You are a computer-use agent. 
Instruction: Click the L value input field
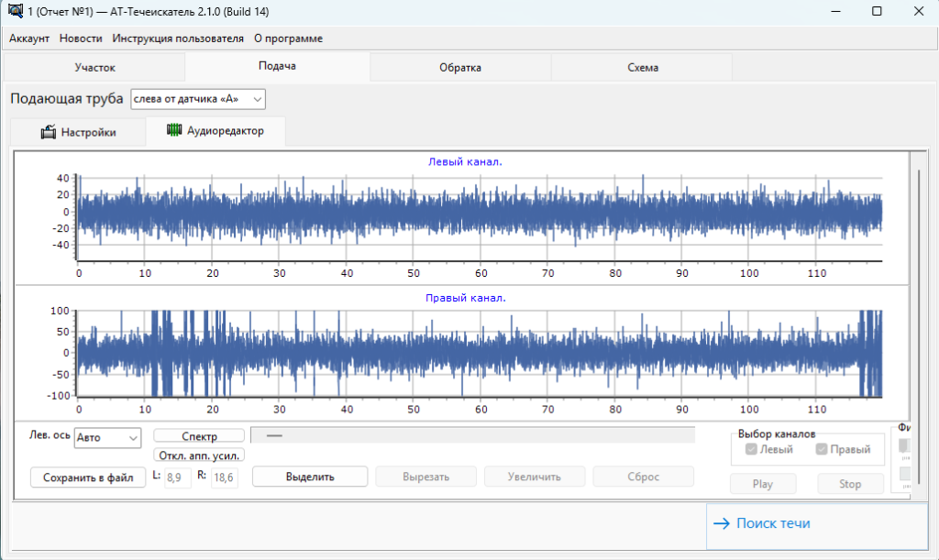pos(178,478)
